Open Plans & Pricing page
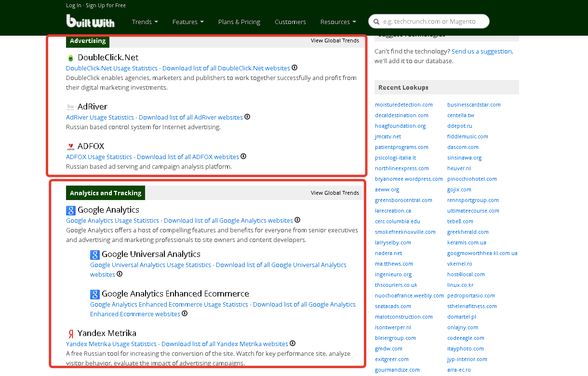The width and height of the screenshot is (588, 376). pos(239,22)
